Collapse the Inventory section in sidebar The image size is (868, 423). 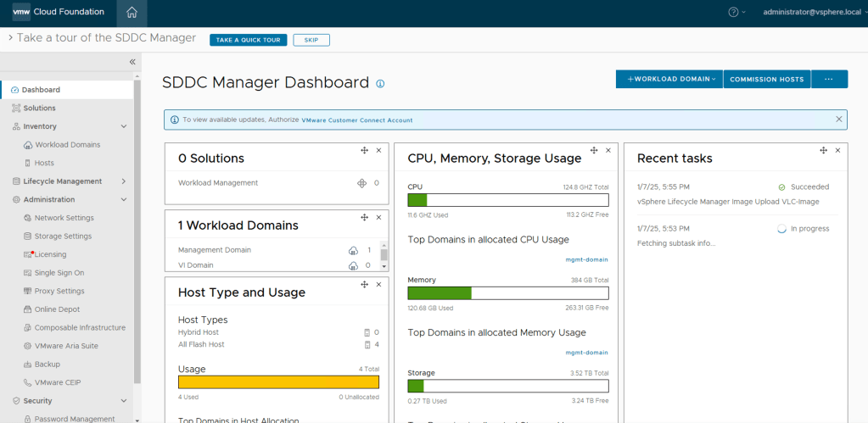pyautogui.click(x=124, y=126)
